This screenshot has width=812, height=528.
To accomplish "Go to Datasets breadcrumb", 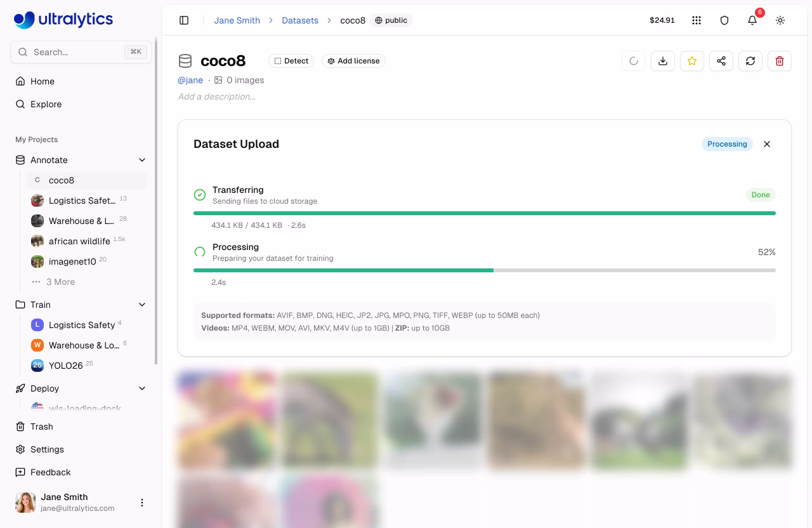I will (300, 20).
